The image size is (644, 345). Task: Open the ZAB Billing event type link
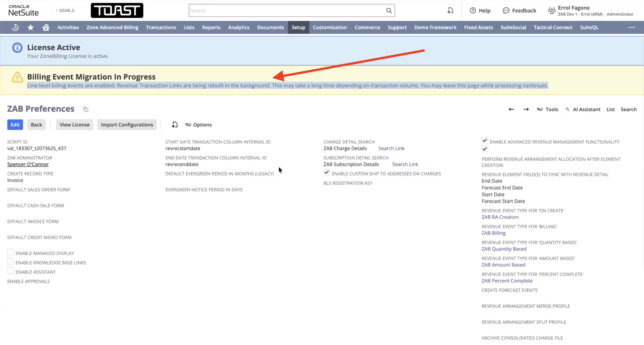coord(493,233)
